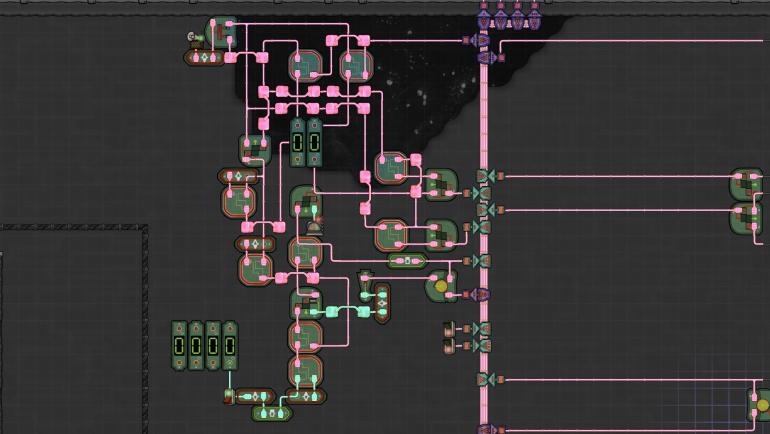Select upper of two small sensors left of bus
Viewport: 770px width, 434px height.
[x=449, y=329]
